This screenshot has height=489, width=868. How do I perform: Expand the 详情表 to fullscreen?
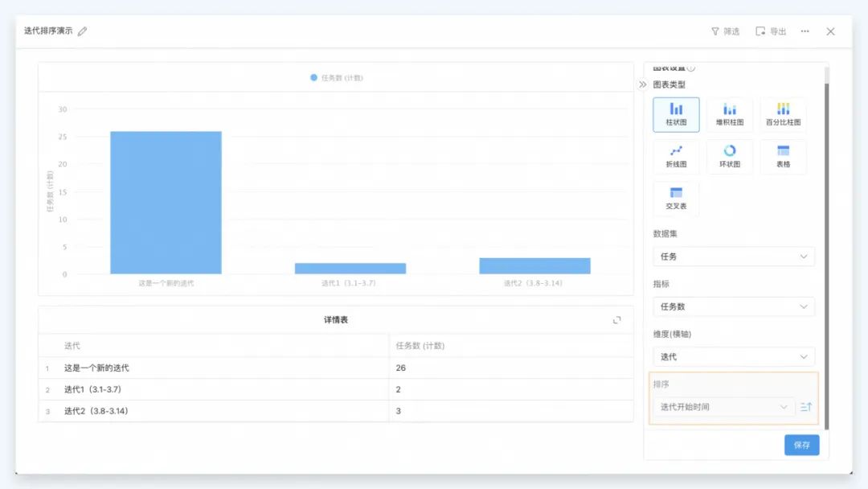(x=617, y=320)
